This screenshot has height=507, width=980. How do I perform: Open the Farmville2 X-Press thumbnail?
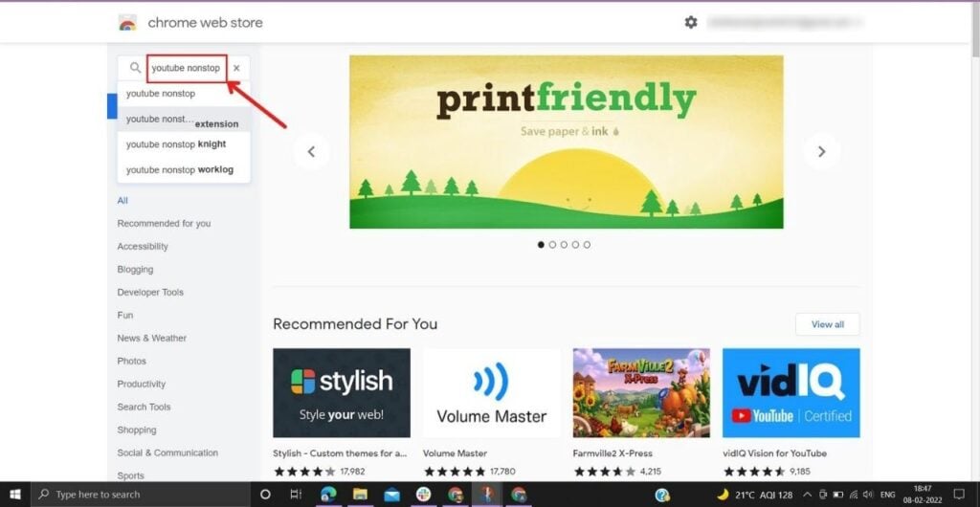(x=641, y=393)
